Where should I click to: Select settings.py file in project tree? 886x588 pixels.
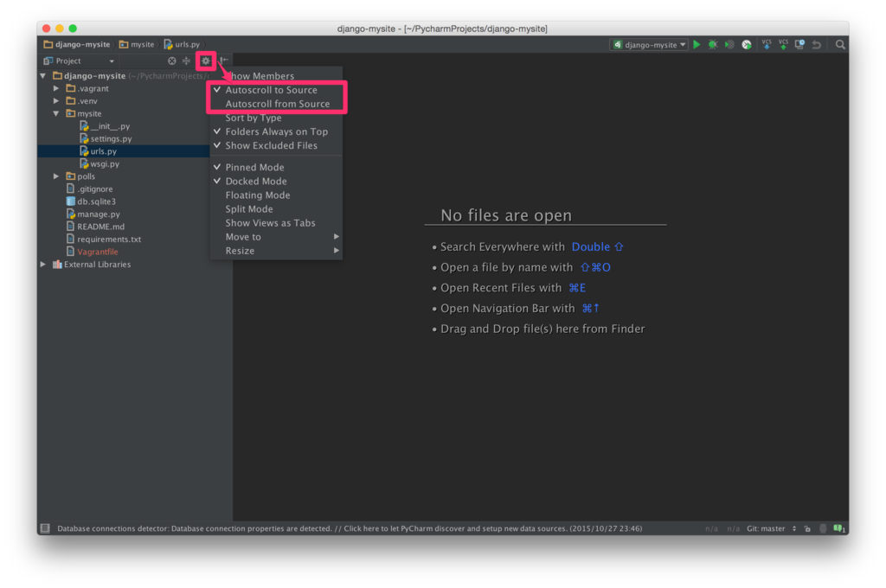(x=105, y=138)
